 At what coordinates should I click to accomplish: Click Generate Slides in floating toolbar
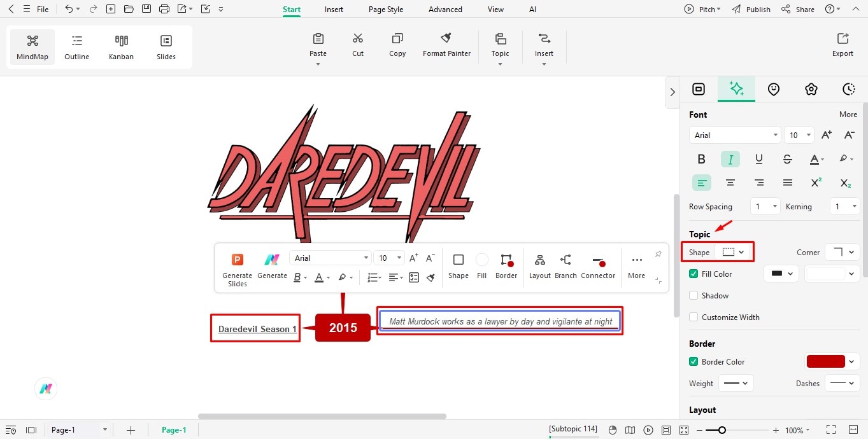tap(238, 270)
